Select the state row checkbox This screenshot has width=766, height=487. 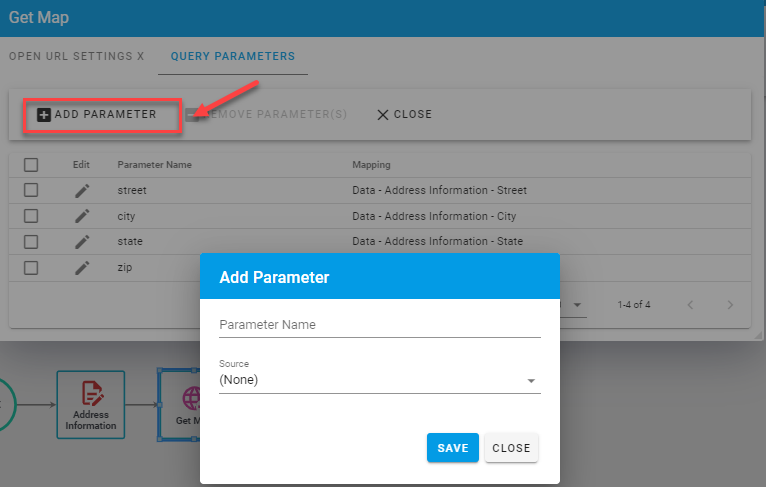[x=31, y=241]
